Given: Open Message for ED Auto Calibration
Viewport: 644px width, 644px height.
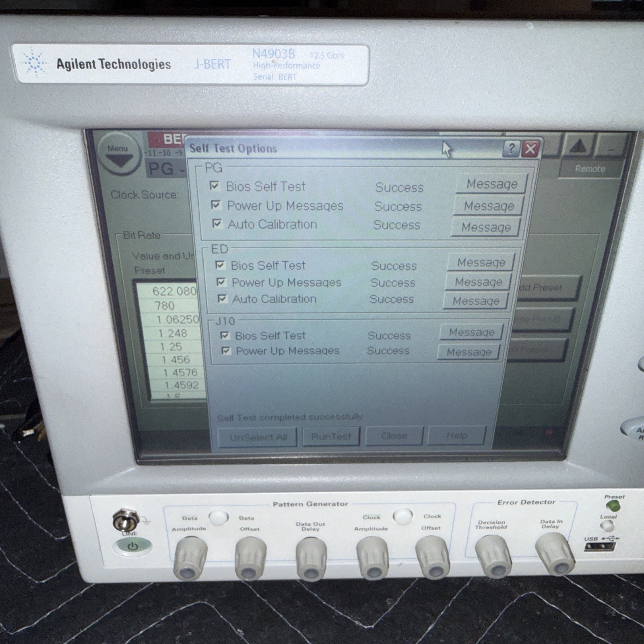Looking at the screenshot, I should click(476, 301).
